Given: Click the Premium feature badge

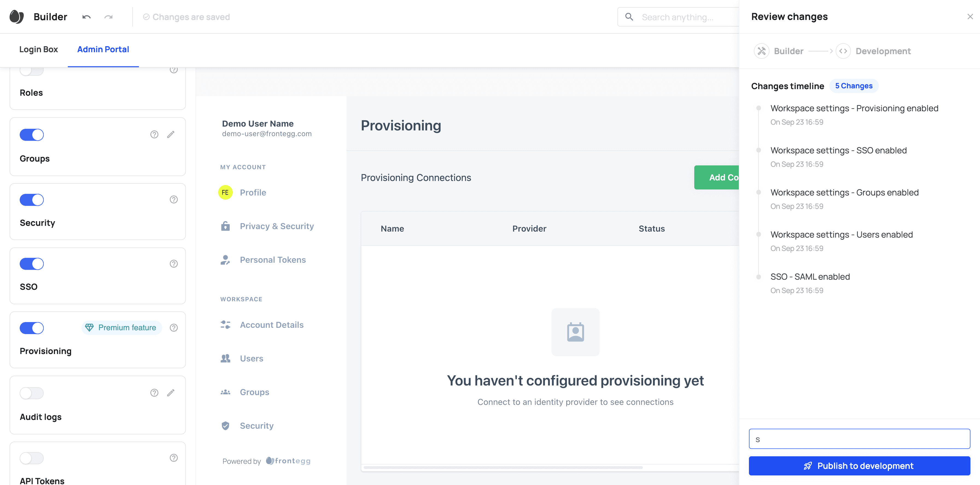Looking at the screenshot, I should (121, 328).
